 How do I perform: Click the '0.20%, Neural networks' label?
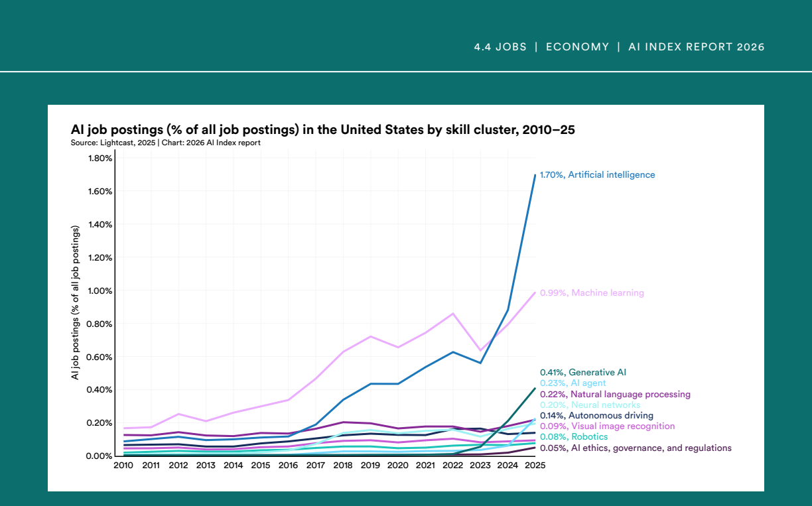(x=590, y=405)
